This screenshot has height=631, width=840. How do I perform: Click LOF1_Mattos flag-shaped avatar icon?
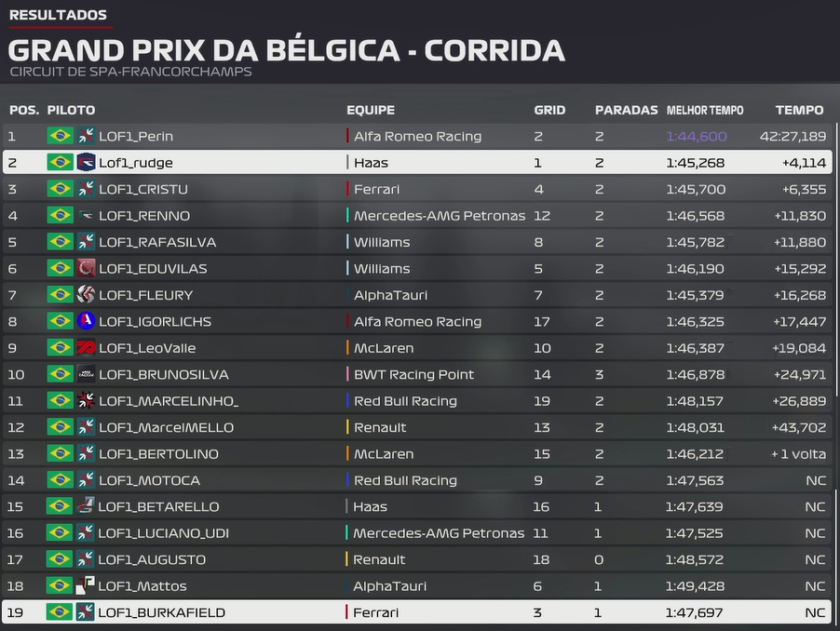(85, 585)
